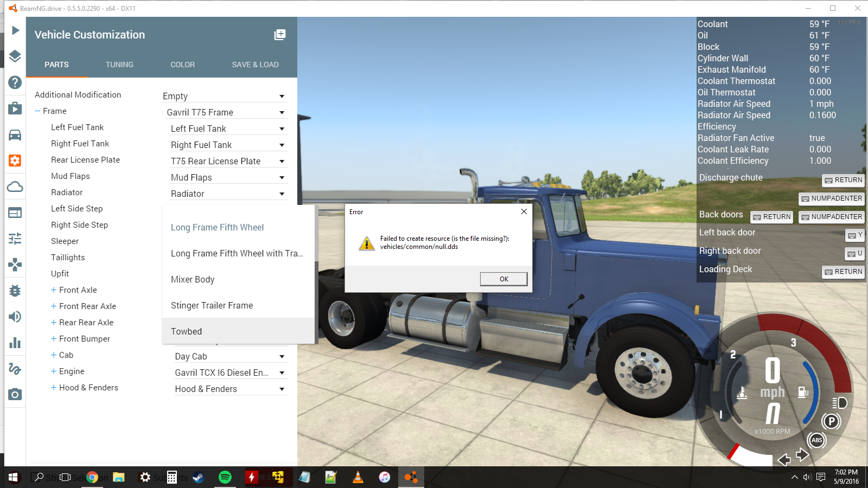Open the layers icon in the sidebar
Image resolution: width=868 pixels, height=488 pixels.
pyautogui.click(x=15, y=56)
